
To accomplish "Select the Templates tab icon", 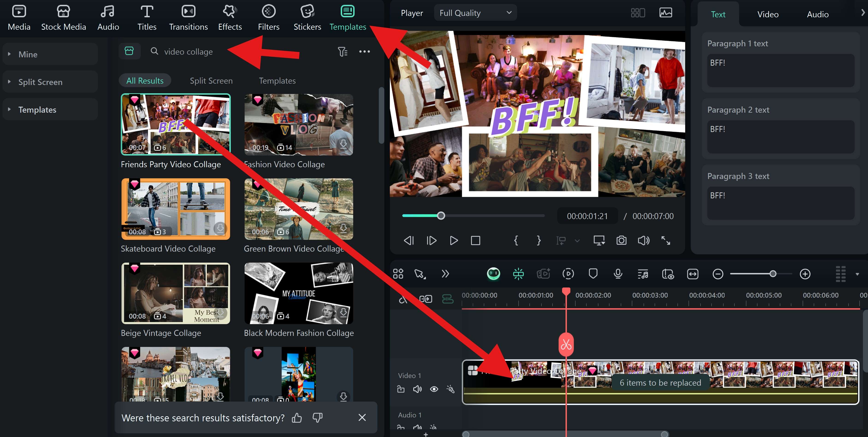I will pos(347,11).
